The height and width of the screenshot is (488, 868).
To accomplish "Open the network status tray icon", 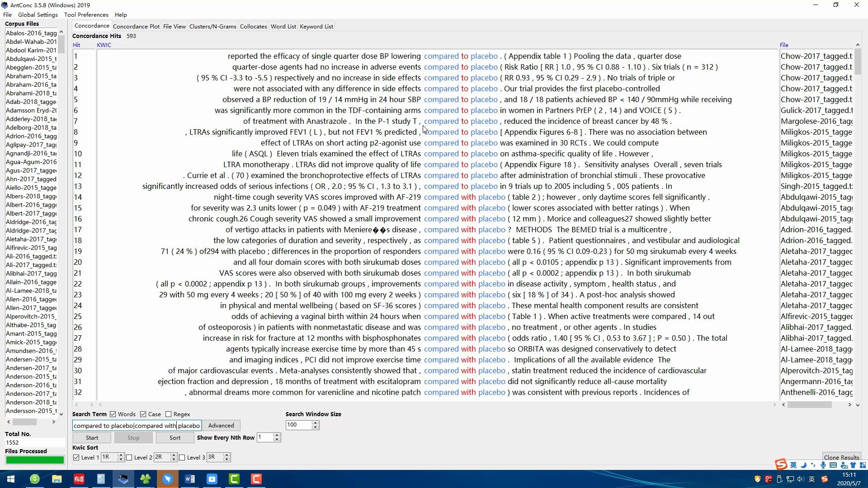I will point(790,479).
